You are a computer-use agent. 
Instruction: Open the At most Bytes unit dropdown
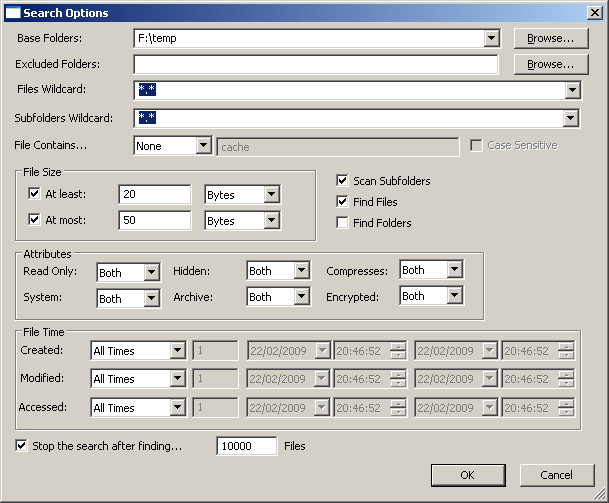coord(271,220)
